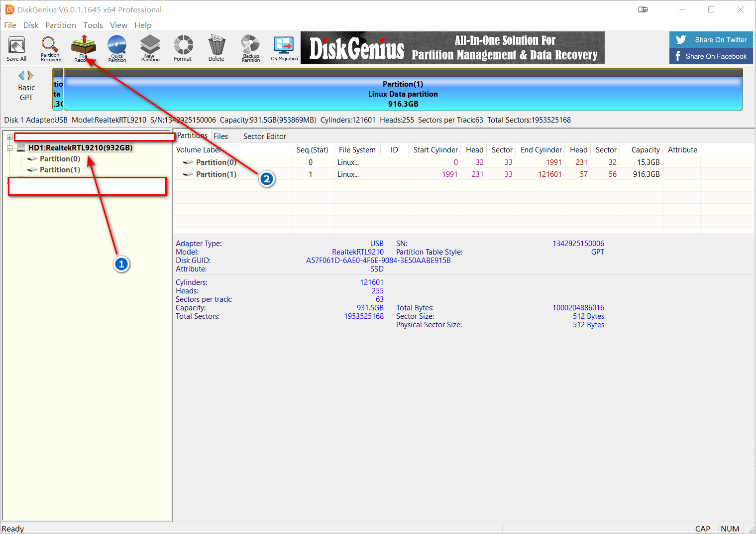
Task: Select the Quick Partition icon
Action: point(117,49)
